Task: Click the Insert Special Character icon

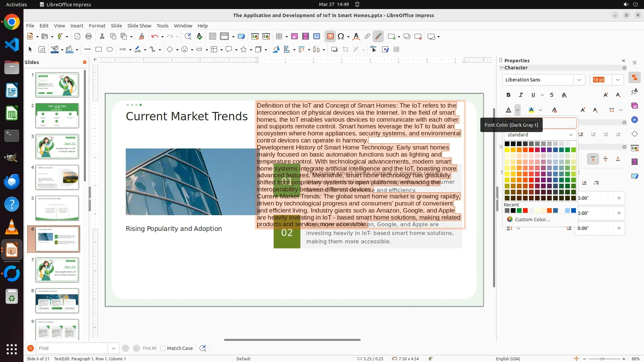Action: [341, 37]
